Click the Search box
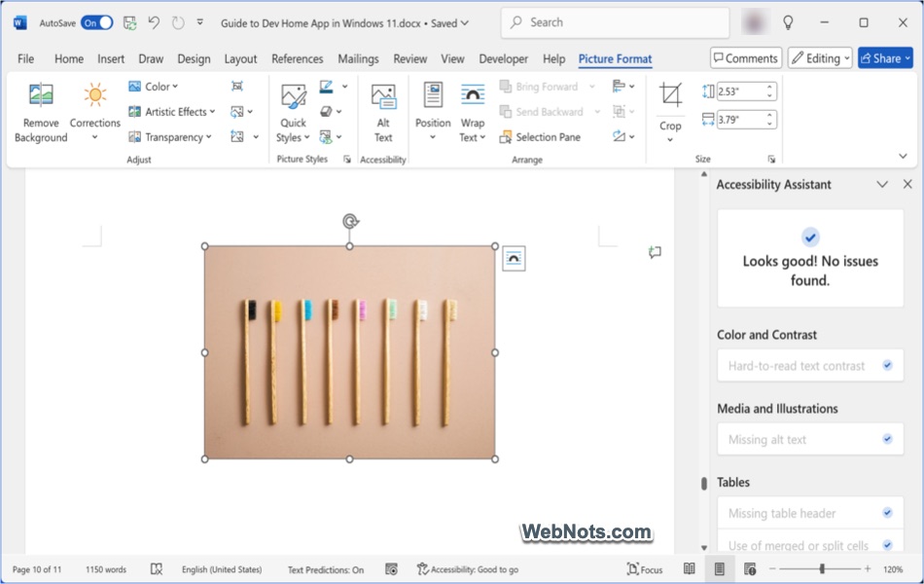Viewport: 924px width, 584px height. [616, 22]
